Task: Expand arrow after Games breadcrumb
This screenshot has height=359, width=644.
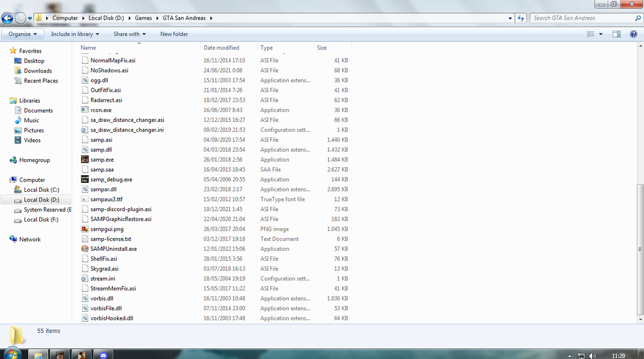Action: click(157, 18)
